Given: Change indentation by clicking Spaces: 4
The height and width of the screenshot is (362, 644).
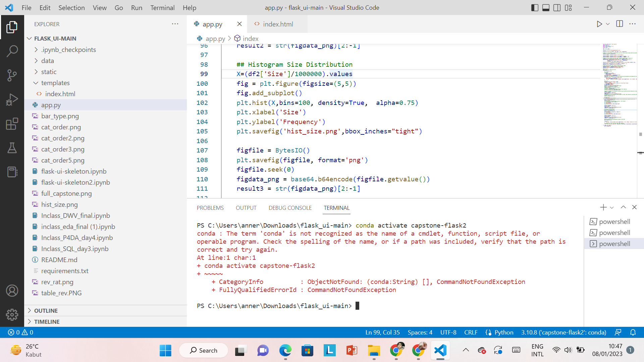Looking at the screenshot, I should pyautogui.click(x=420, y=332).
